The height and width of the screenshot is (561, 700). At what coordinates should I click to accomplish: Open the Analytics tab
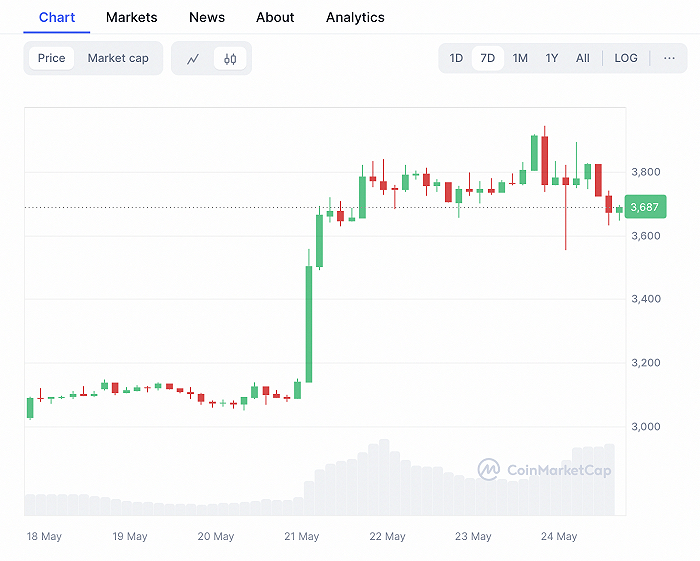(355, 17)
